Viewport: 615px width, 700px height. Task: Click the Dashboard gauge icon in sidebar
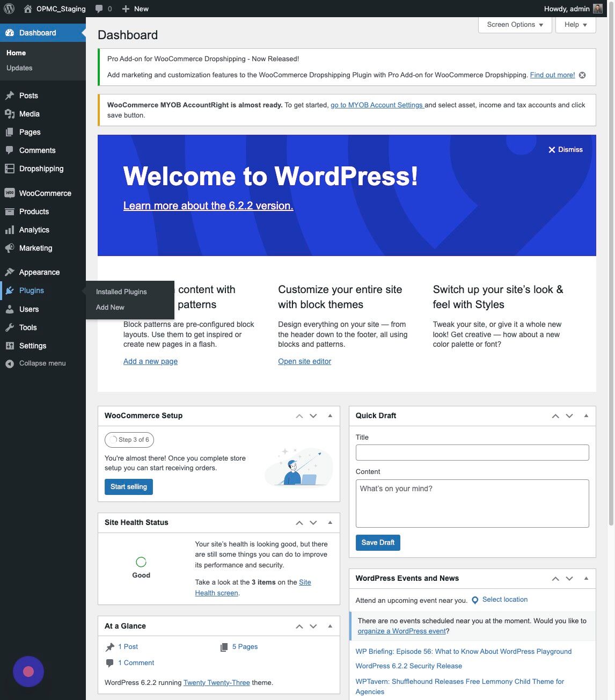pos(10,33)
